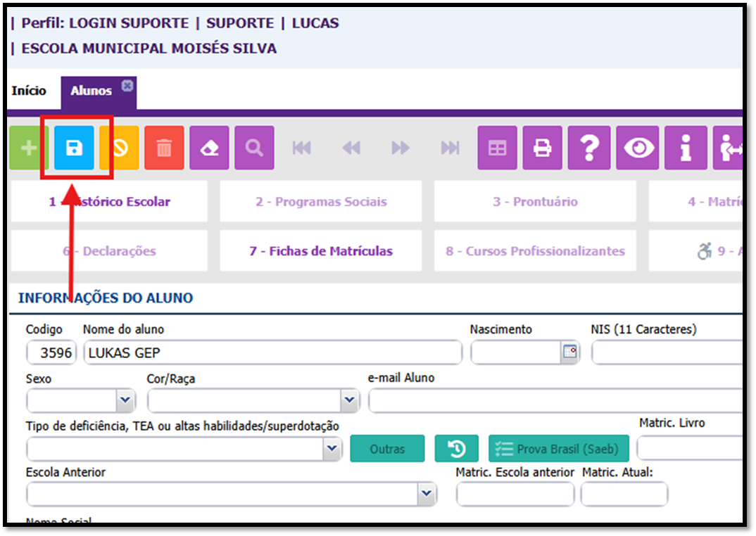The width and height of the screenshot is (756, 536).
Task: Open the grid table view icon
Action: point(497,148)
